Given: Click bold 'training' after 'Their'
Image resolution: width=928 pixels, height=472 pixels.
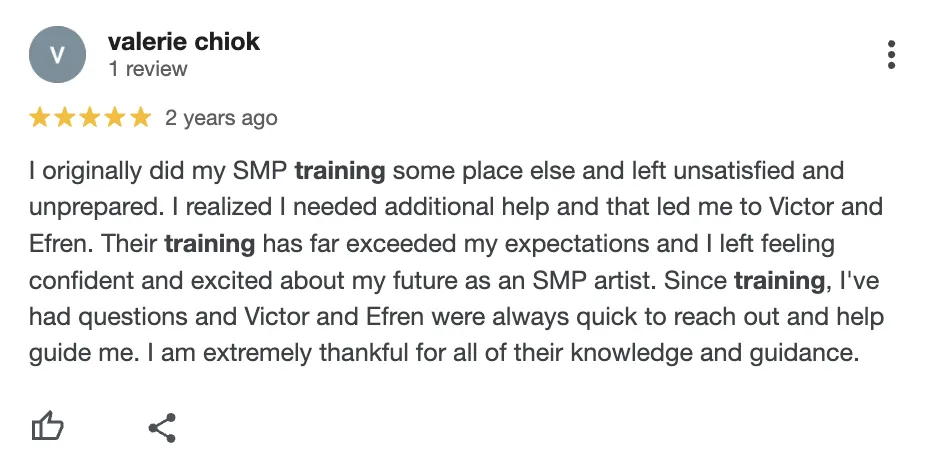Looking at the screenshot, I should click(210, 244).
